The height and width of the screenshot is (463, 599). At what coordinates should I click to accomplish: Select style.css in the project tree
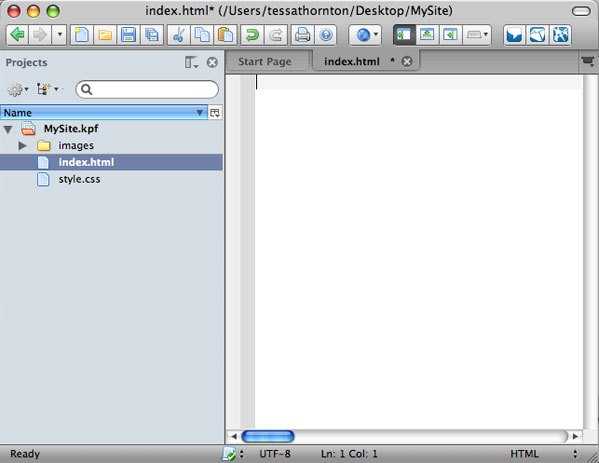(79, 179)
